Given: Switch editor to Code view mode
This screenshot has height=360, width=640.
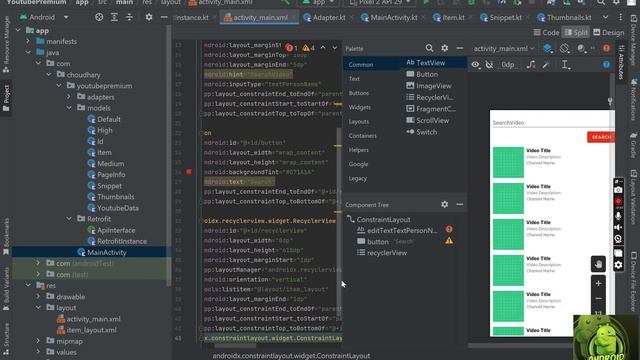Looking at the screenshot, I should 546,32.
